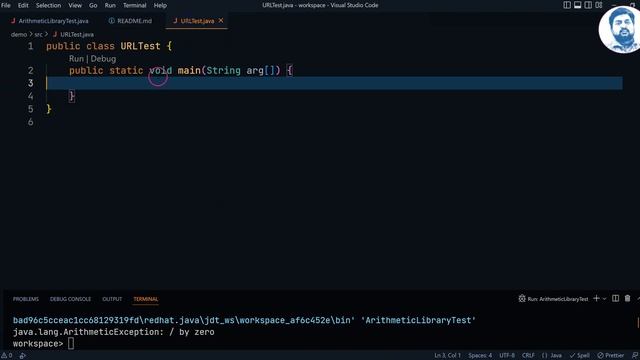640x360 pixels.
Task: Change line endings via CRLF
Action: coord(528,356)
